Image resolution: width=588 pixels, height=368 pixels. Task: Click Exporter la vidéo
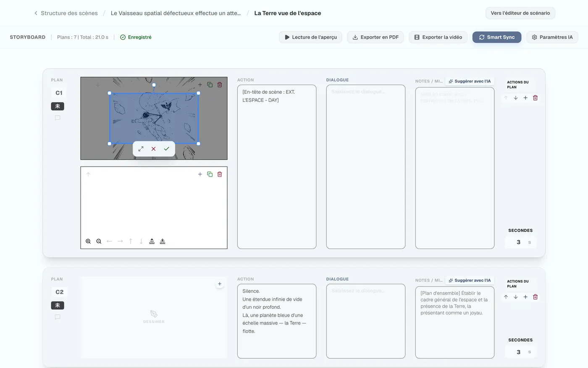point(438,37)
